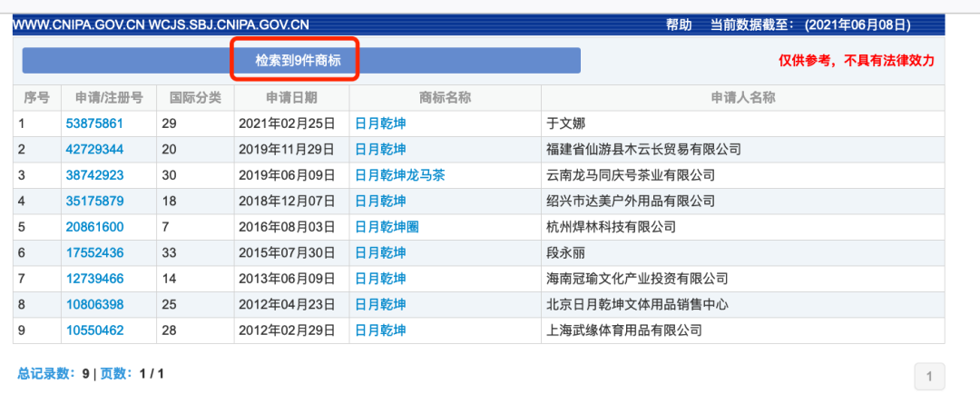Click the 当前数据截至 data date text
Viewport: 980px width, 404px height.
tap(810, 25)
